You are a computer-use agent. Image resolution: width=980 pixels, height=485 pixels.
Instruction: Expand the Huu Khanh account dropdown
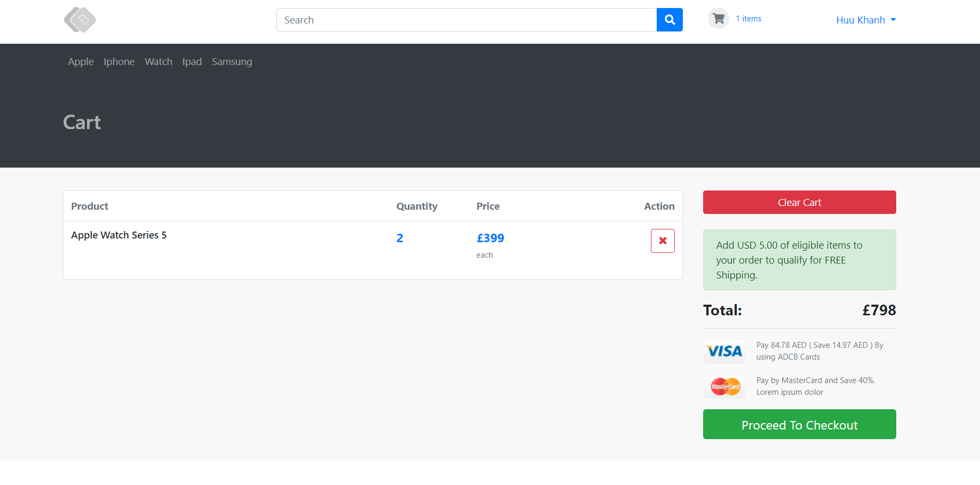pos(865,20)
